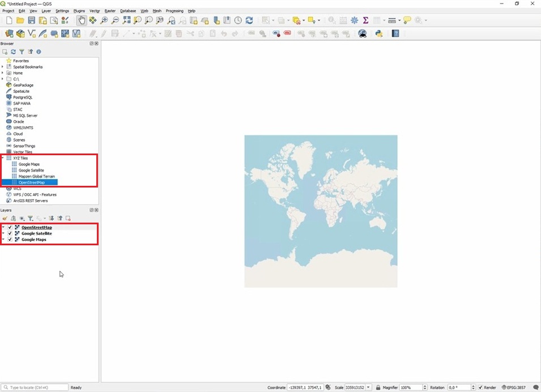
Task: Expand the Home folder in the Browser
Action: coord(3,73)
